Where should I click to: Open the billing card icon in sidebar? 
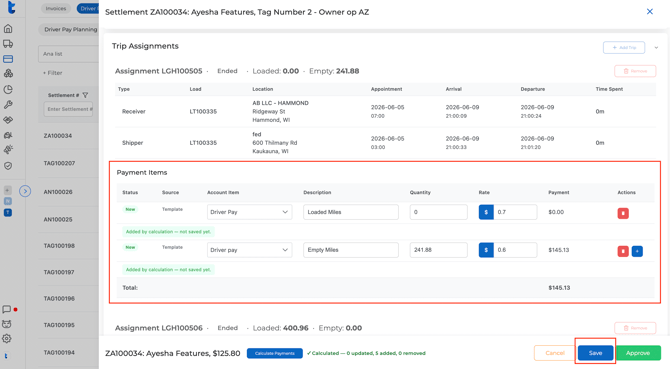pyautogui.click(x=8, y=59)
